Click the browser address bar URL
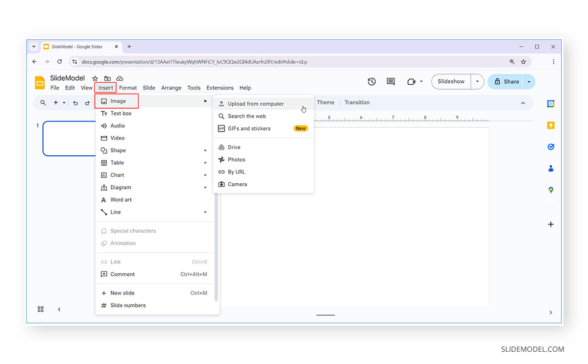Viewport: 588px width, 364px height. click(x=194, y=62)
